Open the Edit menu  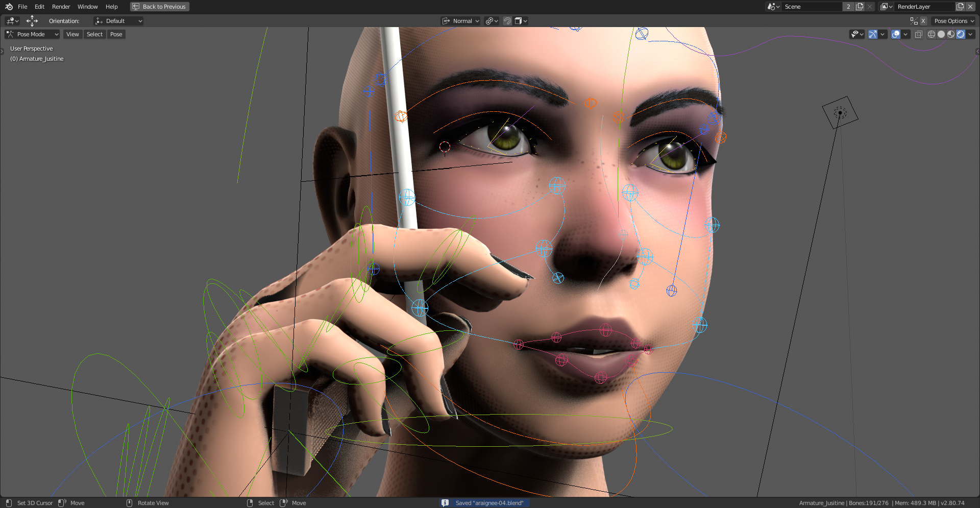point(39,7)
